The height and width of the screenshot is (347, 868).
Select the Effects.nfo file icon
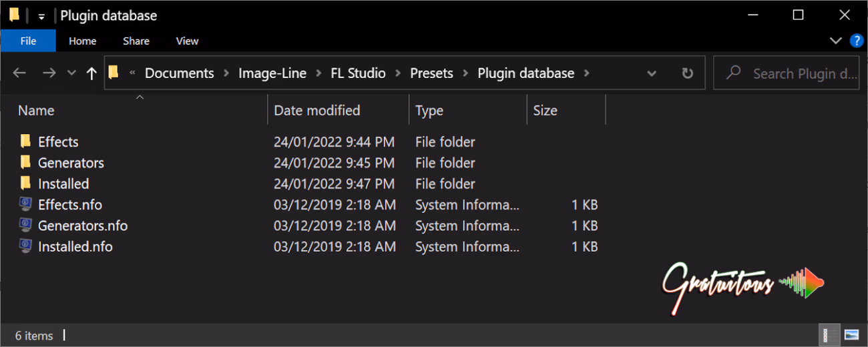25,204
